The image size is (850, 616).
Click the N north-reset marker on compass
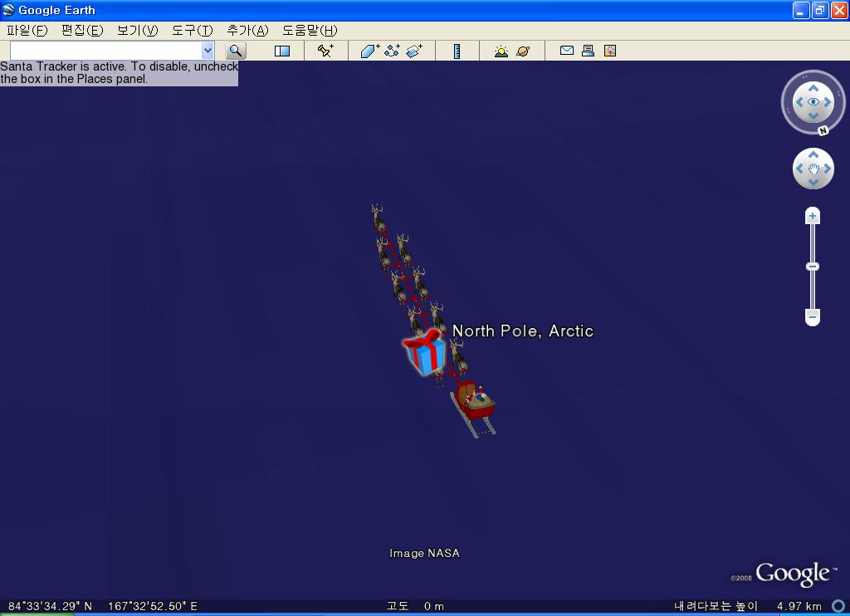(x=823, y=130)
